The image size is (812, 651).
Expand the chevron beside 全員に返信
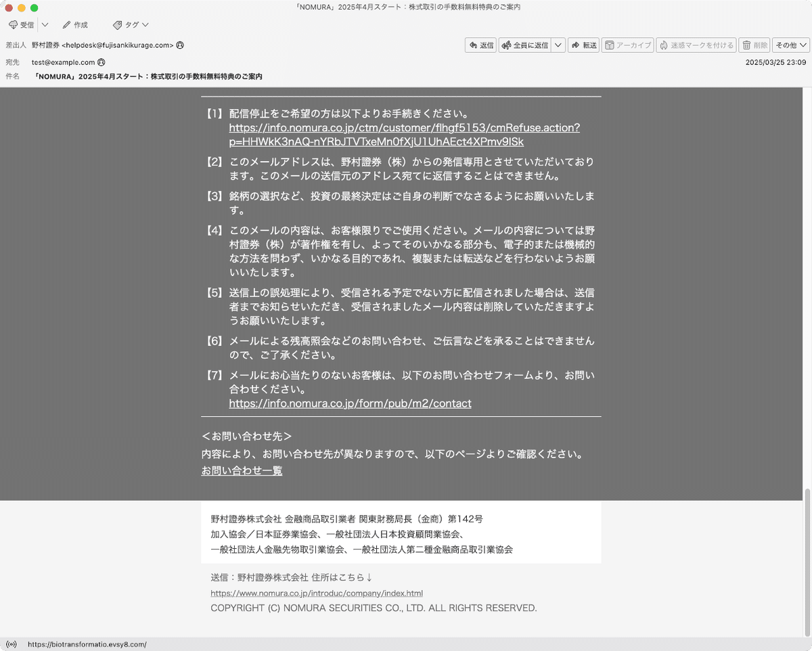558,45
